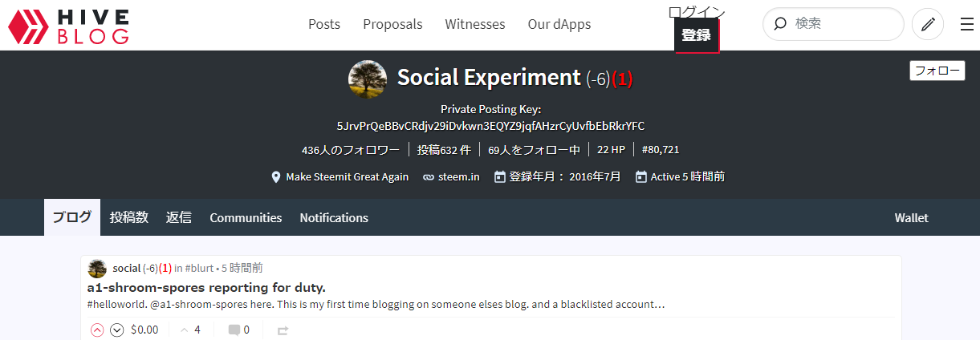Viewport: 980px width, 340px height.
Task: Open the Hive Blog logo home link
Action: click(68, 26)
